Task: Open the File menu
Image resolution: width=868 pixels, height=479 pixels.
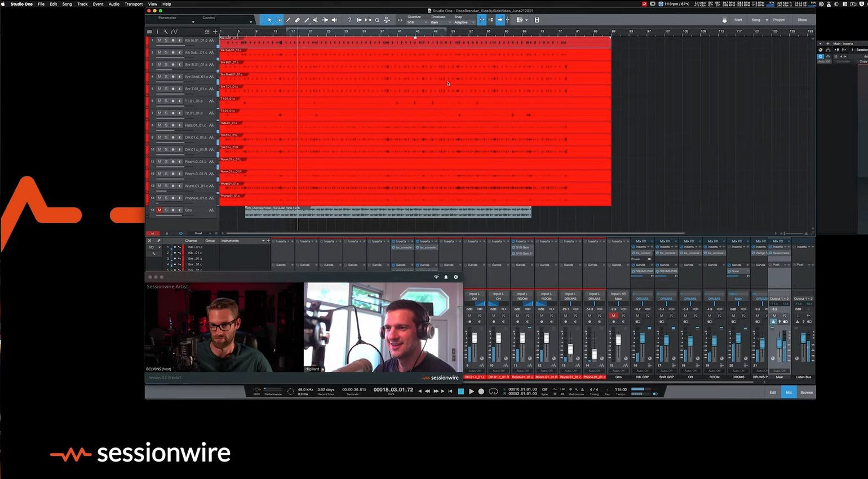Action: [41, 4]
